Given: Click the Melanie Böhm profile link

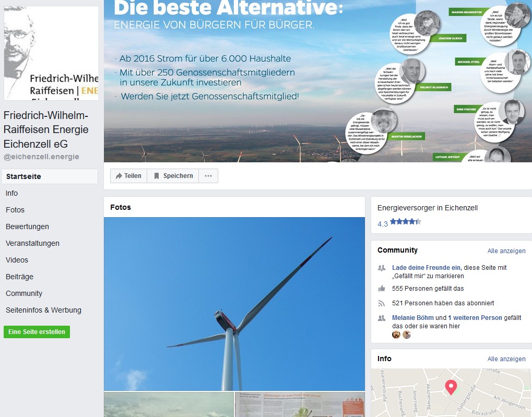Looking at the screenshot, I should pyautogui.click(x=412, y=318).
